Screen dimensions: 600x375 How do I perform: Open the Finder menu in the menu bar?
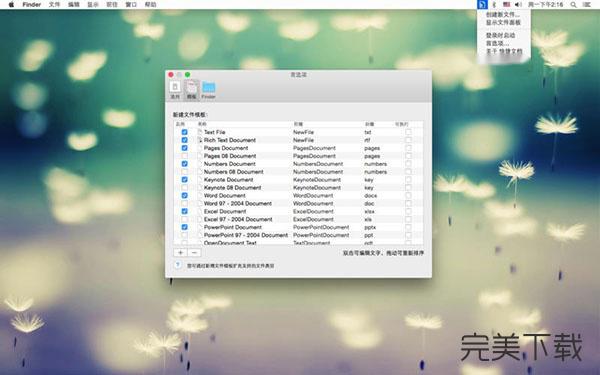tap(32, 5)
